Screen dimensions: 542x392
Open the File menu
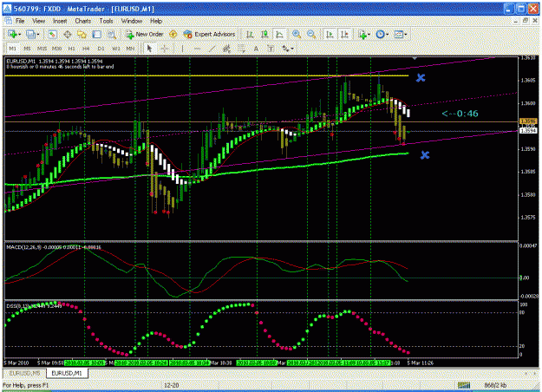pos(20,21)
